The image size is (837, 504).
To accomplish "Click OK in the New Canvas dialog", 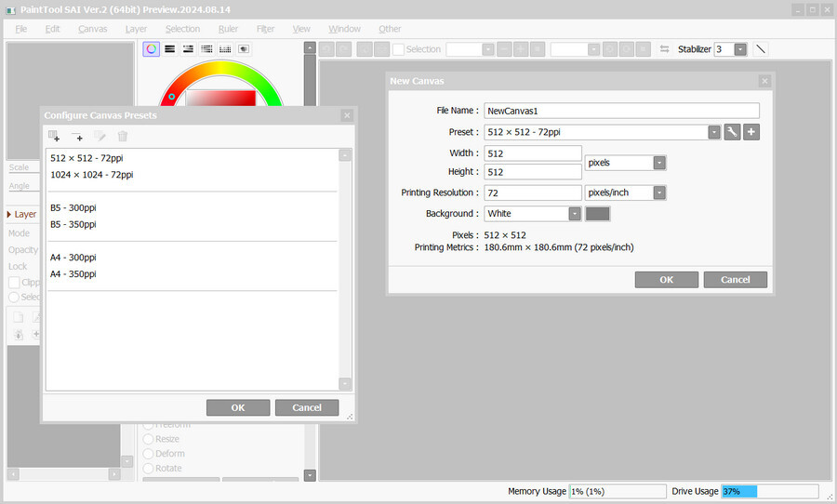I will tap(666, 280).
